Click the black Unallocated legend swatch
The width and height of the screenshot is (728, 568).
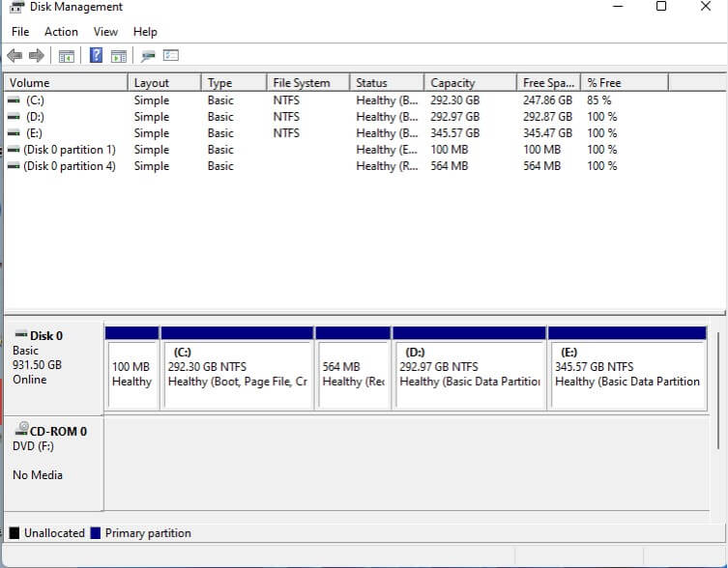tap(15, 532)
